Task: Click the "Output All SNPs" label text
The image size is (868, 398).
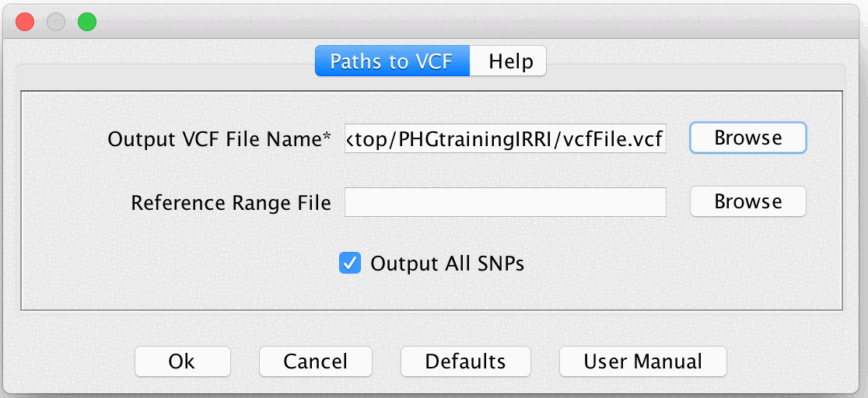Action: [x=447, y=264]
